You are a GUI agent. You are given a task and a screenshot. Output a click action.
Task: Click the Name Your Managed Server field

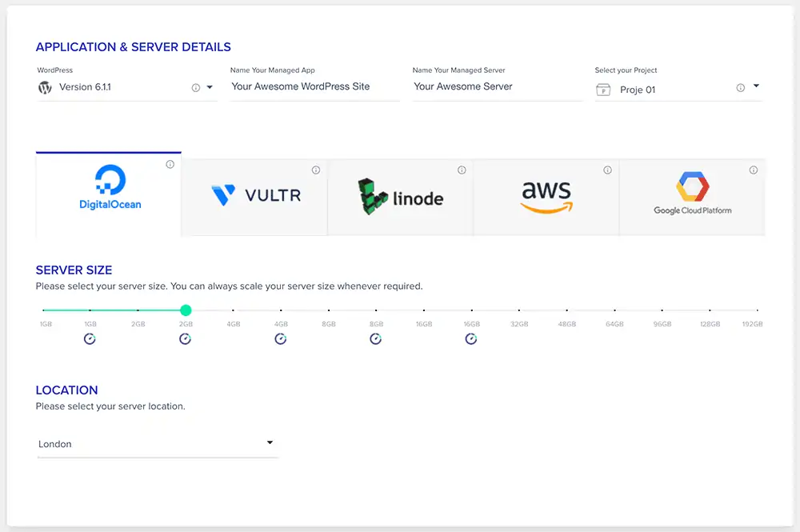(x=498, y=87)
